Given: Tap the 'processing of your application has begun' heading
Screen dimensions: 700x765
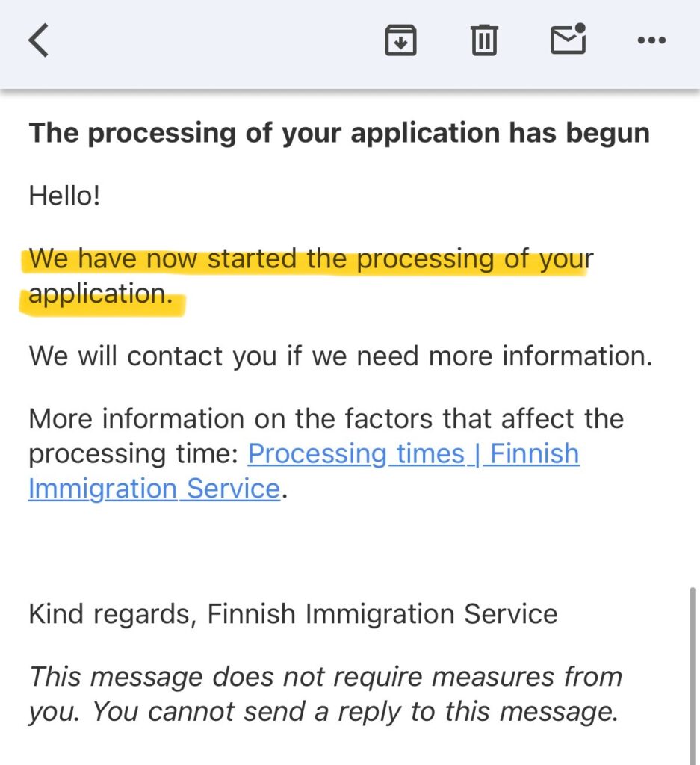Looking at the screenshot, I should point(338,134).
